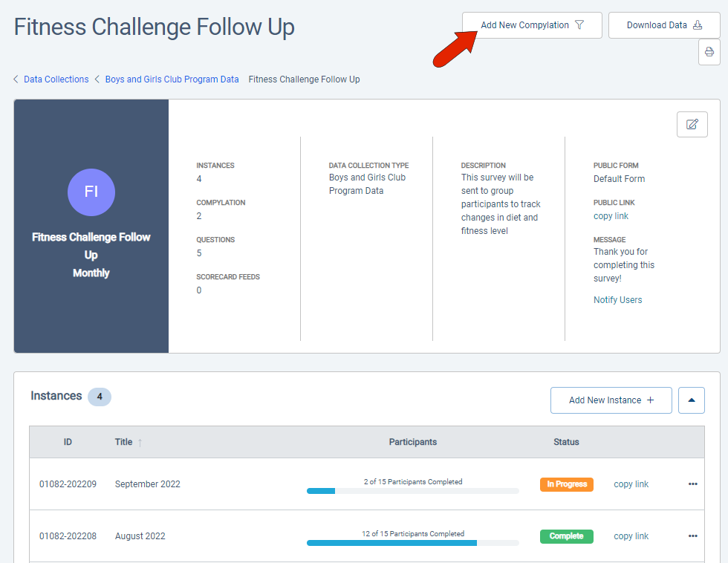
Task: Click the Participants column header
Action: click(x=413, y=442)
